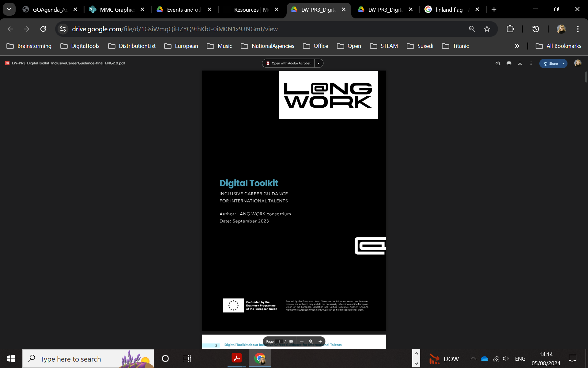
Task: Add shortcut to Drive icon
Action: [x=498, y=63]
